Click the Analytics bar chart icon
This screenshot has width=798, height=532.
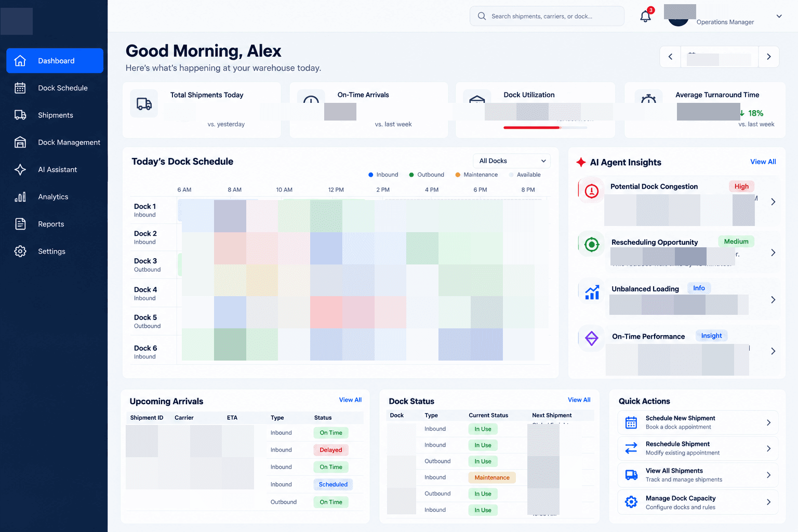[20, 197]
